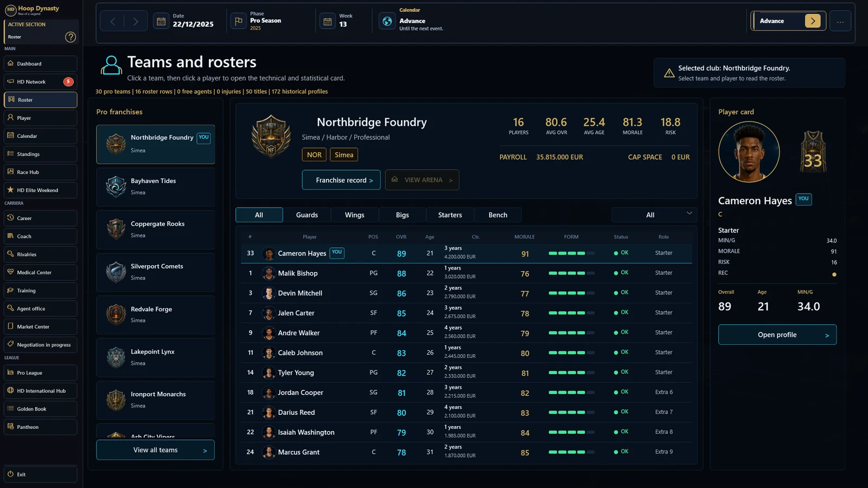Click Jordan Cooper in the roster
Viewport: 868px width, 488px height.
click(x=467, y=393)
